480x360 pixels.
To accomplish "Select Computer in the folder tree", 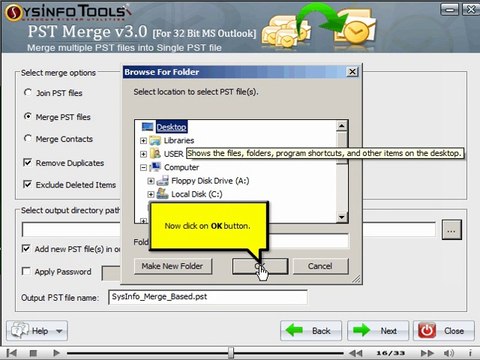I will pos(181,167).
